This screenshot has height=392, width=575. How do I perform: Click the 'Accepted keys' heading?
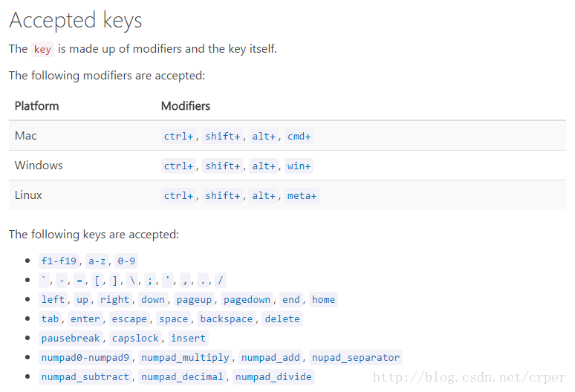pos(75,20)
